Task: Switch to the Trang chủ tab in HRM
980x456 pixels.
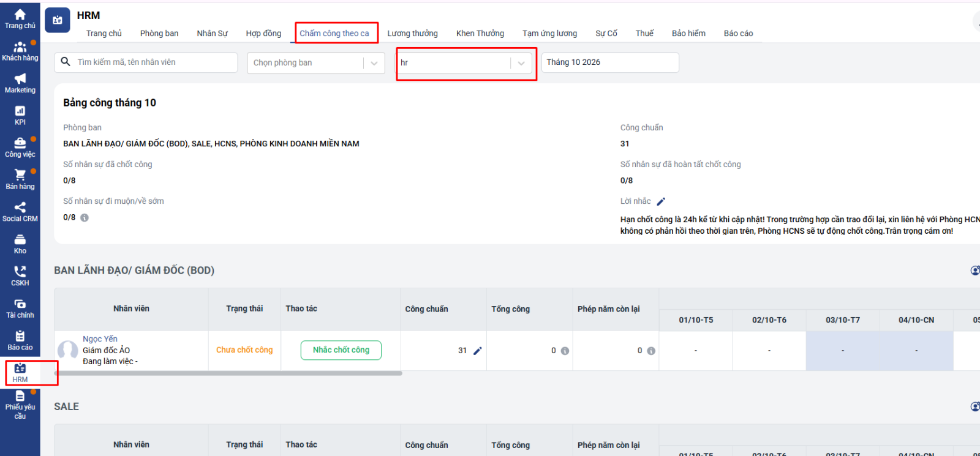Action: click(x=104, y=33)
